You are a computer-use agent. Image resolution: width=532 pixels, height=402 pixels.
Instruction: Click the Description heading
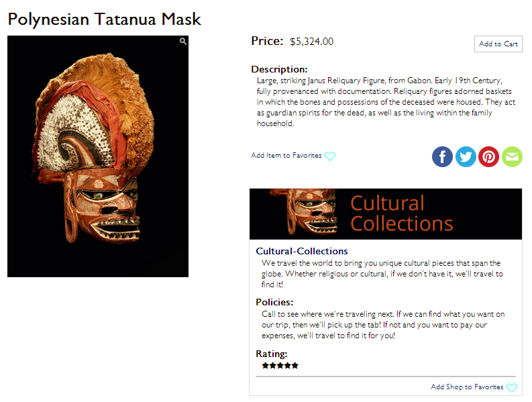[279, 69]
